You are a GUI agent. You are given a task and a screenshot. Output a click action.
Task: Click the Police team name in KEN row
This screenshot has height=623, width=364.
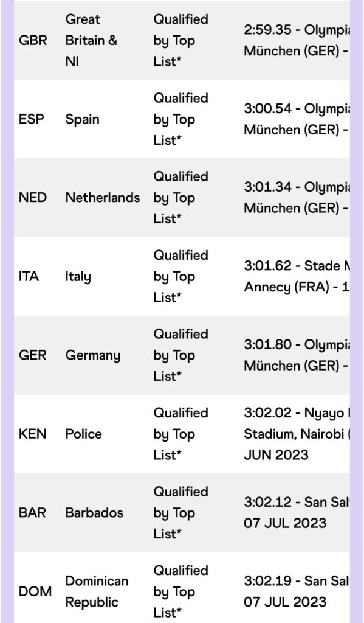[x=83, y=434]
